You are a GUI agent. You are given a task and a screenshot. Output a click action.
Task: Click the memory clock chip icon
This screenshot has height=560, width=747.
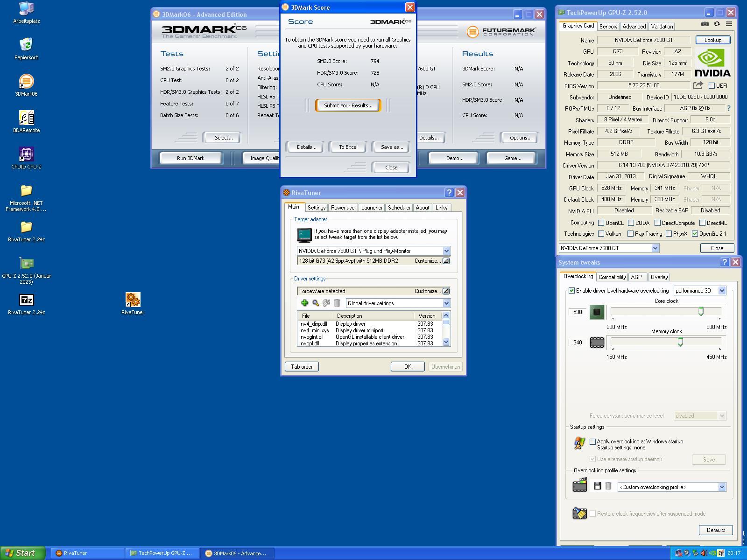[x=597, y=343]
